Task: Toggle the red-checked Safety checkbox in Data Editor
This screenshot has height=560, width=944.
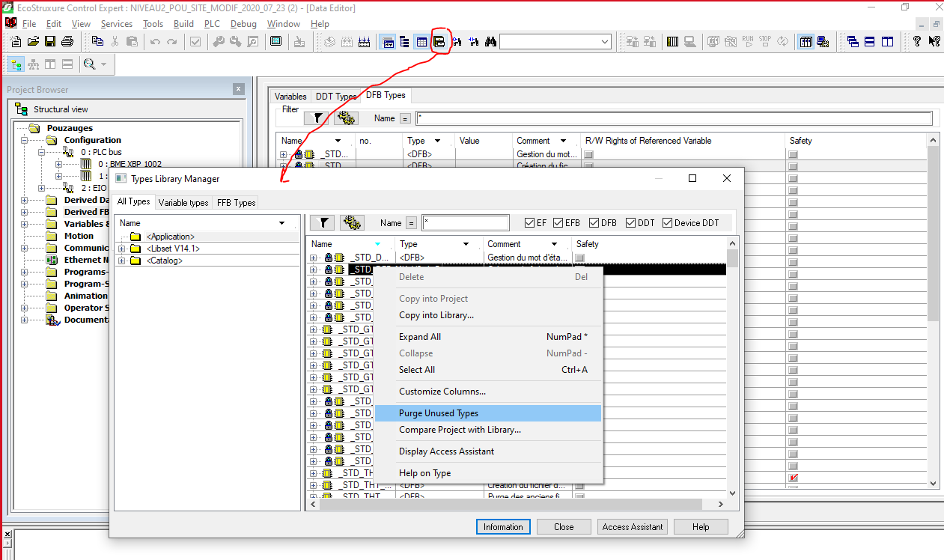Action: tap(793, 477)
